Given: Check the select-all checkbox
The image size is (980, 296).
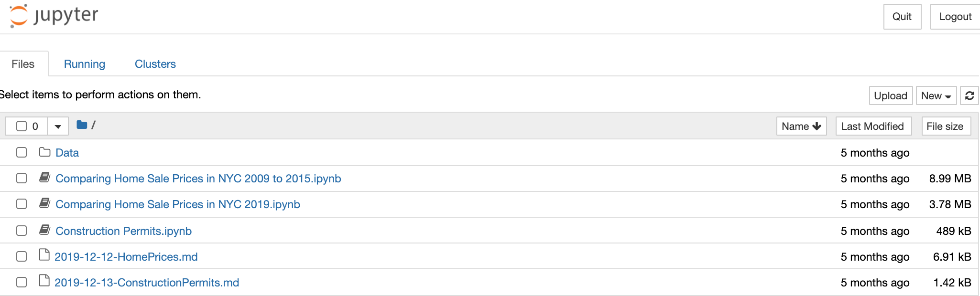Looking at the screenshot, I should [21, 125].
